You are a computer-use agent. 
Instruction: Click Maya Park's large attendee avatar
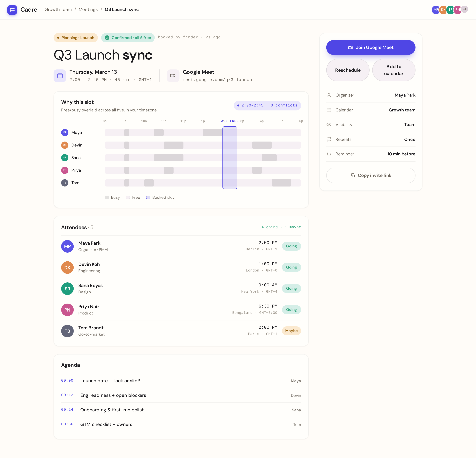67,246
